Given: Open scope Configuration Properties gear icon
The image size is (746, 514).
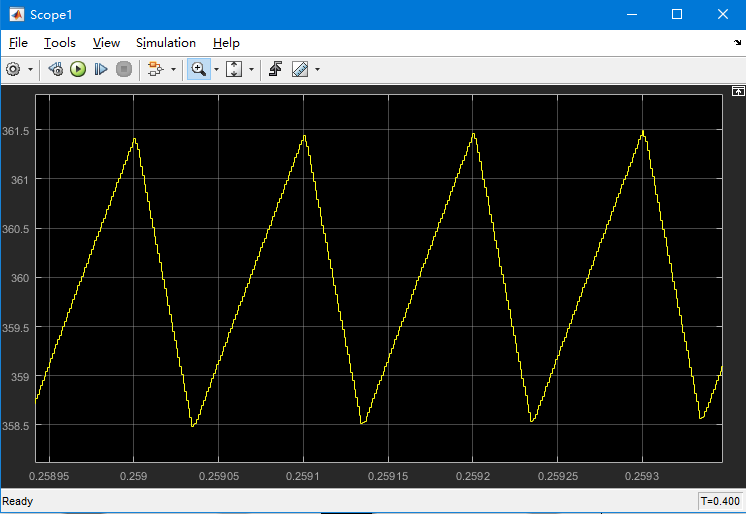Looking at the screenshot, I should pyautogui.click(x=13, y=69).
